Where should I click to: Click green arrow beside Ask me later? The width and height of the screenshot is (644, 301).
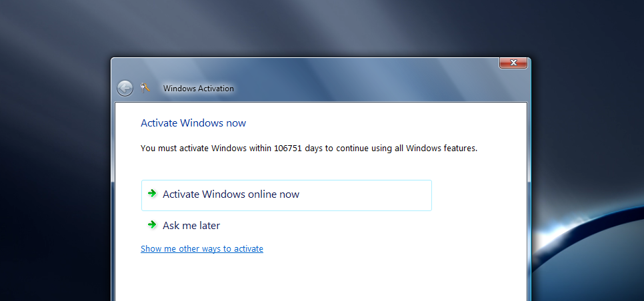coord(152,224)
